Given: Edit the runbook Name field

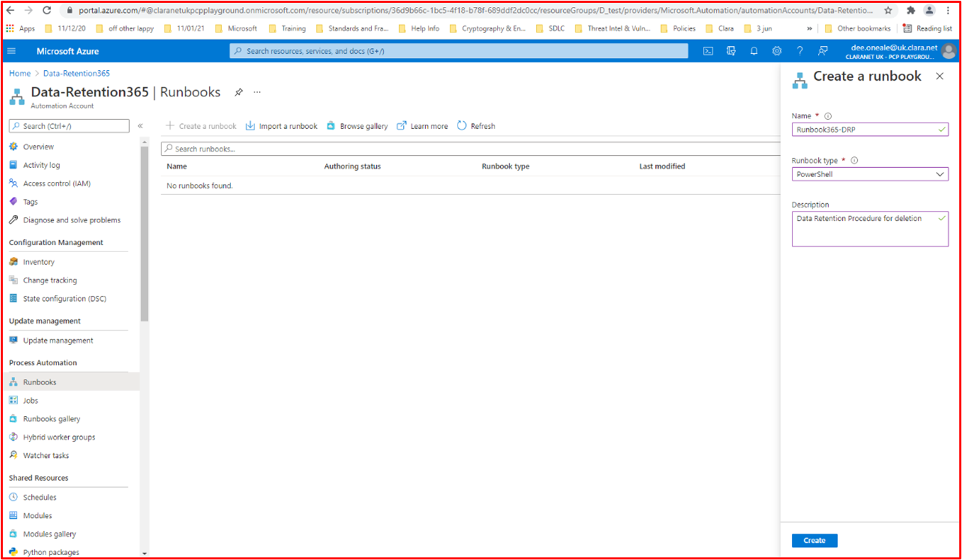Looking at the screenshot, I should coord(870,129).
